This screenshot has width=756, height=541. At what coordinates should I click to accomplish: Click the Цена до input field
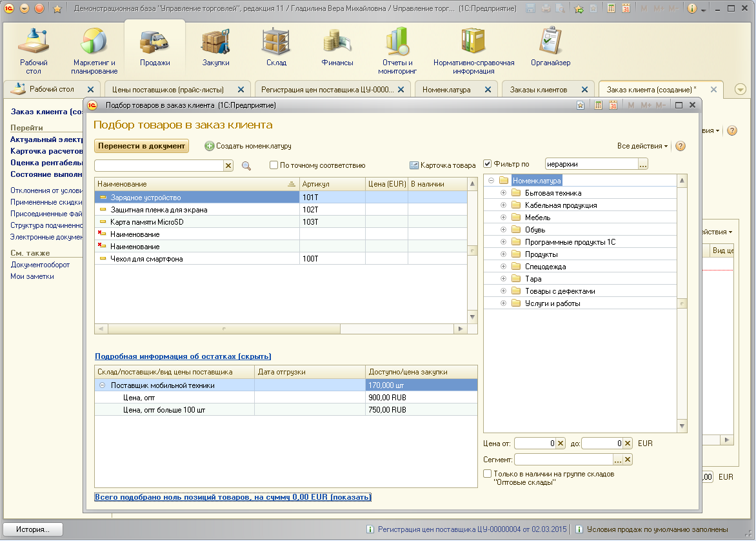coord(602,443)
